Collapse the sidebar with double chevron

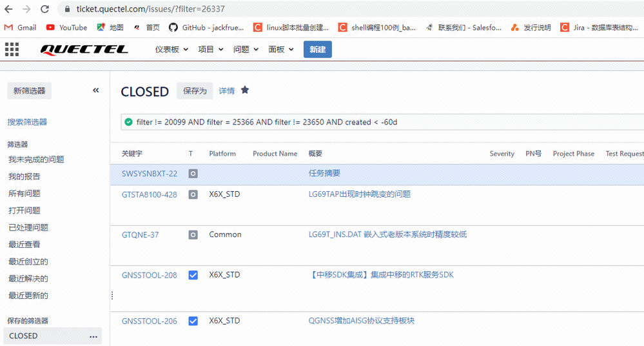point(95,90)
